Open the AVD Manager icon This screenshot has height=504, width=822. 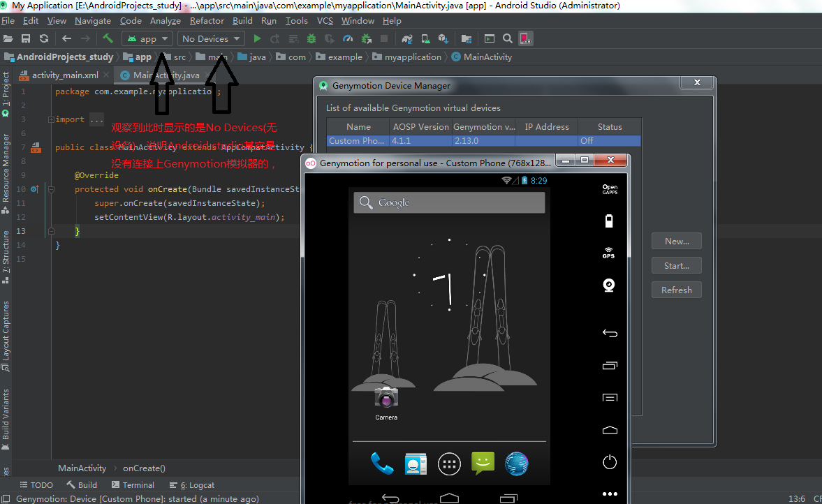(426, 38)
